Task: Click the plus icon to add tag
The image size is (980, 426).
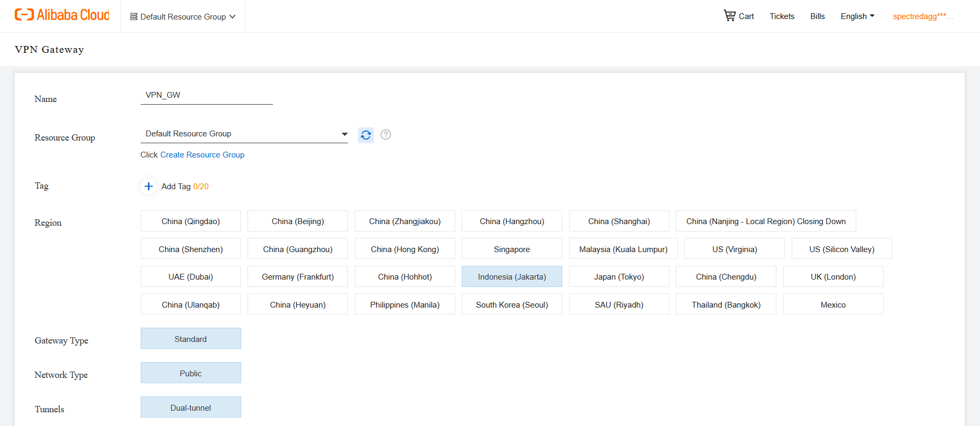Action: 149,187
